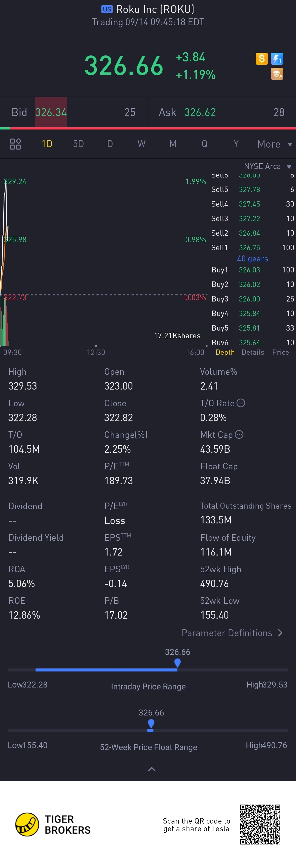This screenshot has height=868, width=296.
Task: Switch to the Price tab
Action: (280, 352)
